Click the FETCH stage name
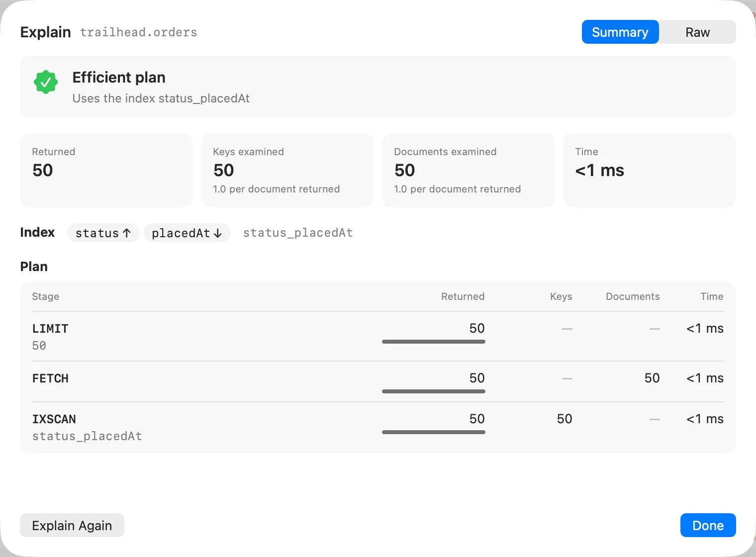Screen dimensions: 756x557 coord(50,378)
